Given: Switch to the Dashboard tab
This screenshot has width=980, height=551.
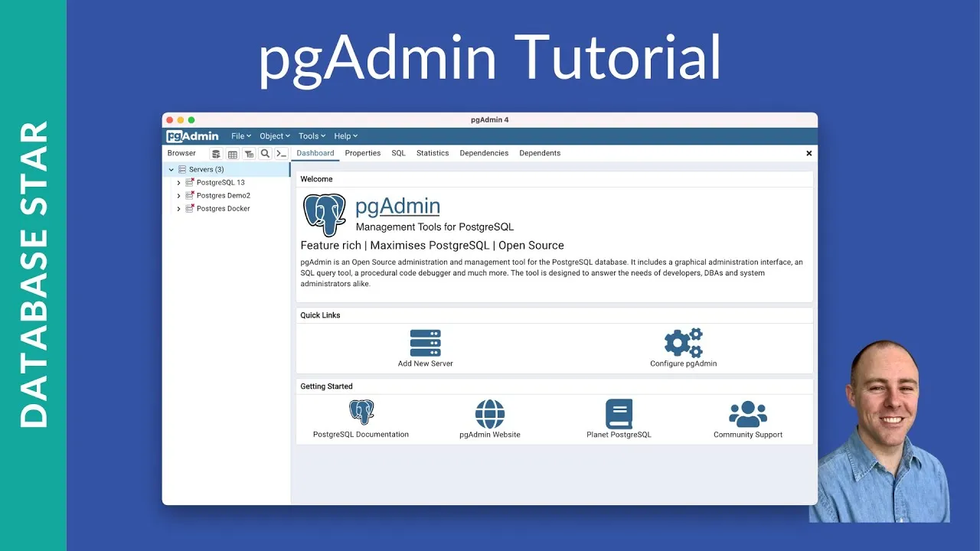Looking at the screenshot, I should [315, 153].
